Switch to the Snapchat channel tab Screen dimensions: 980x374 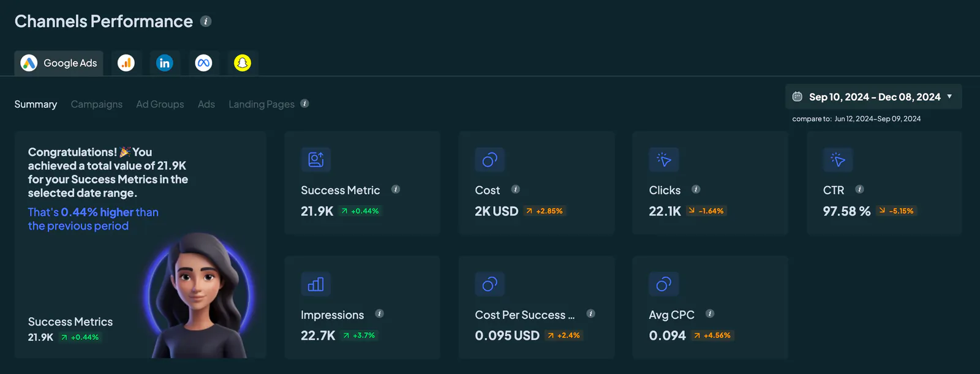pyautogui.click(x=243, y=63)
